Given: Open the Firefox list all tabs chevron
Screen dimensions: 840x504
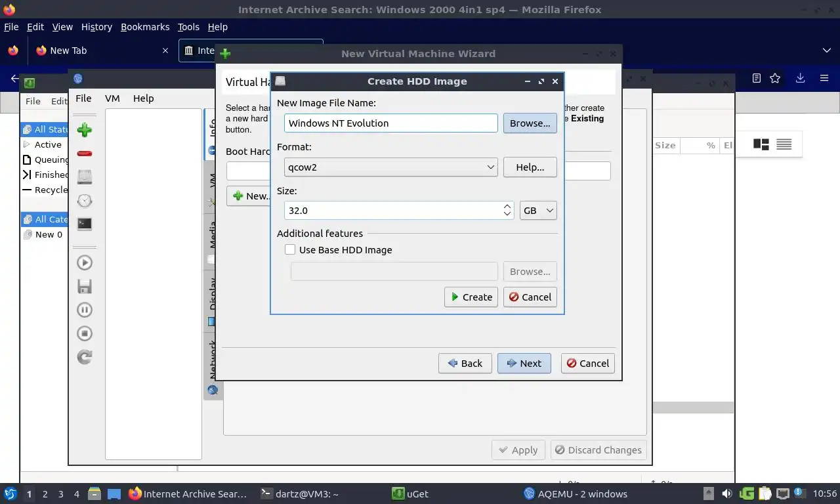Looking at the screenshot, I should click(826, 51).
